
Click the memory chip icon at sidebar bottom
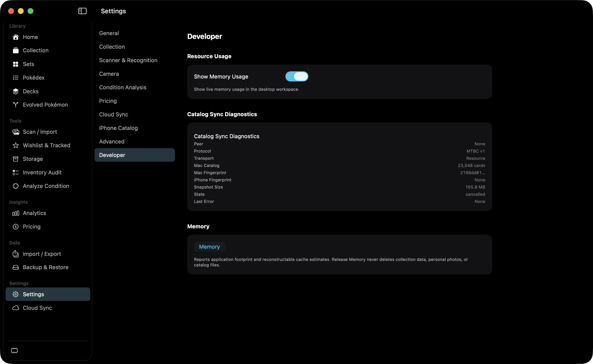[x=14, y=350]
